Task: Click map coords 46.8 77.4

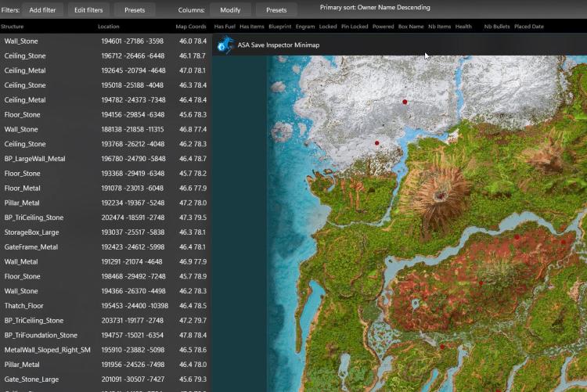Action: pos(193,129)
